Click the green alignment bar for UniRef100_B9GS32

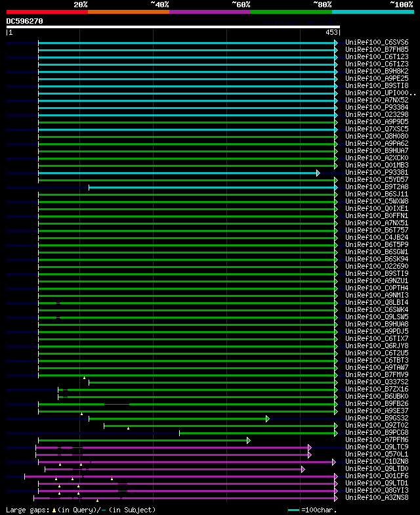coord(177,419)
